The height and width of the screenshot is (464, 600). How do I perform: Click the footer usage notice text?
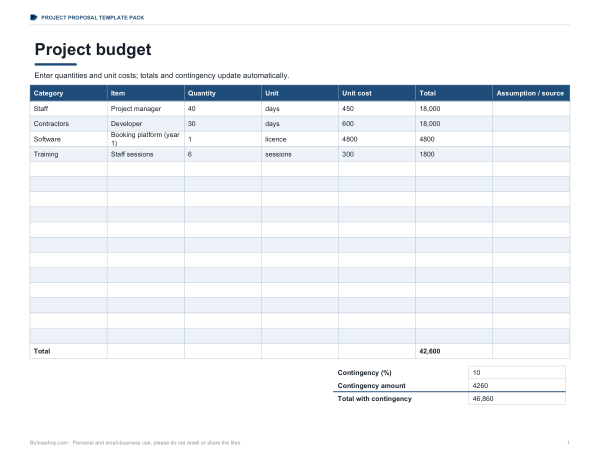[135, 443]
